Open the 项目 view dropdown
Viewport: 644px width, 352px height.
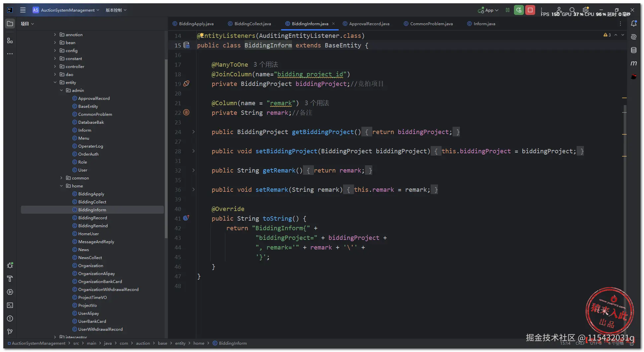pos(27,24)
